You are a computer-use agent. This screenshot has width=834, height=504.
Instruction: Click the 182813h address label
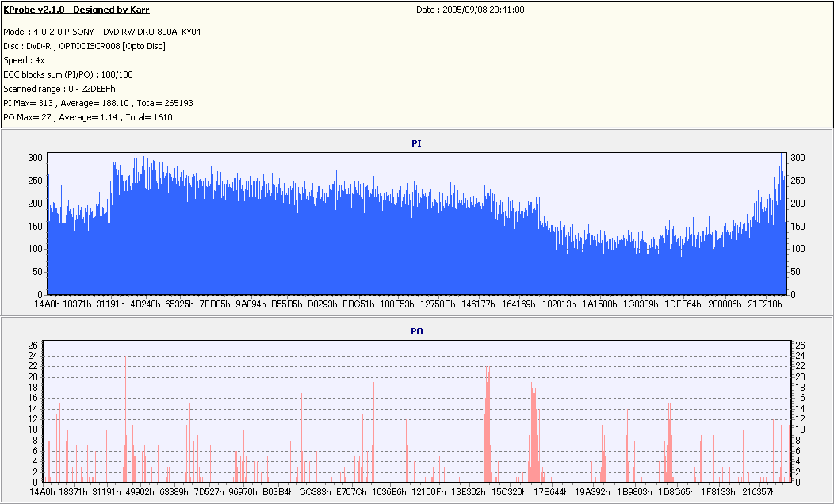[x=559, y=304]
